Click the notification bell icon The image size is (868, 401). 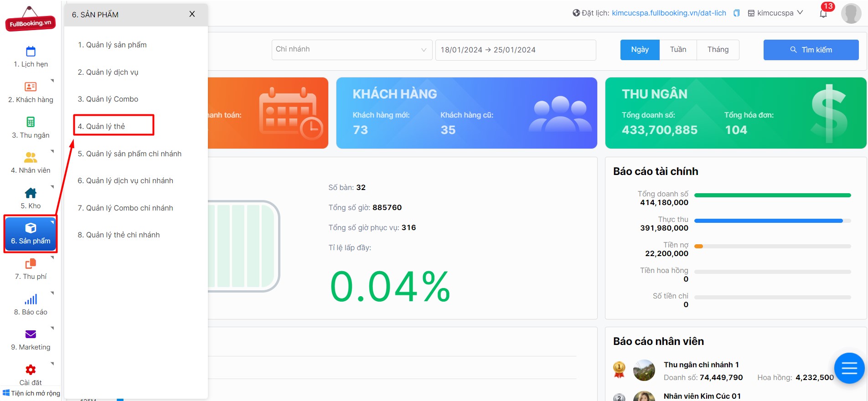pos(823,14)
